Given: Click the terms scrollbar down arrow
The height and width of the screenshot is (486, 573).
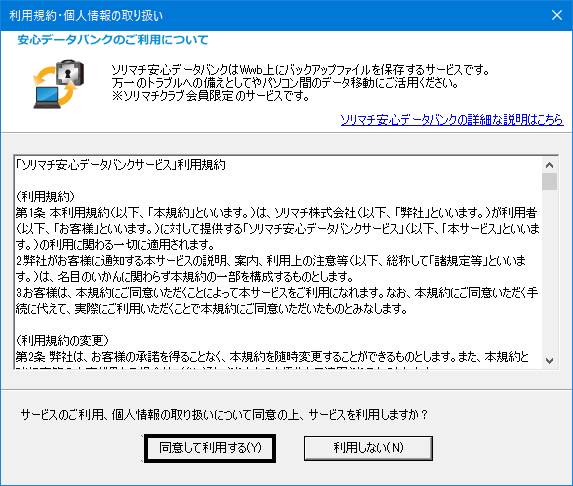Looking at the screenshot, I should click(x=549, y=361).
